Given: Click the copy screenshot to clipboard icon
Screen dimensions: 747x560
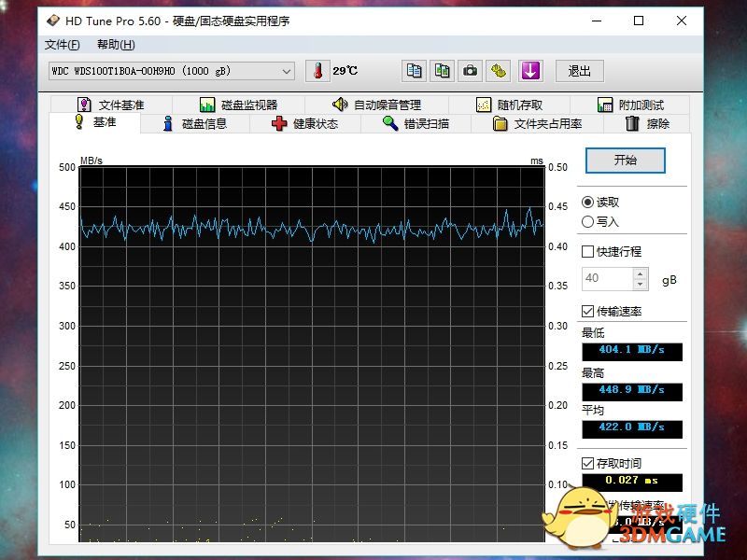Looking at the screenshot, I should click(x=443, y=71).
